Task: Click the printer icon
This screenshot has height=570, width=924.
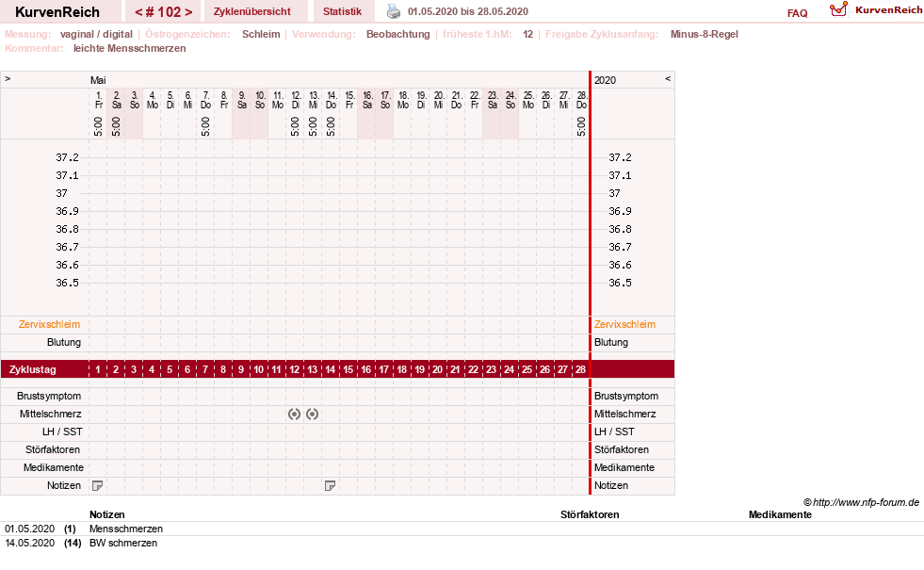Action: 394,11
